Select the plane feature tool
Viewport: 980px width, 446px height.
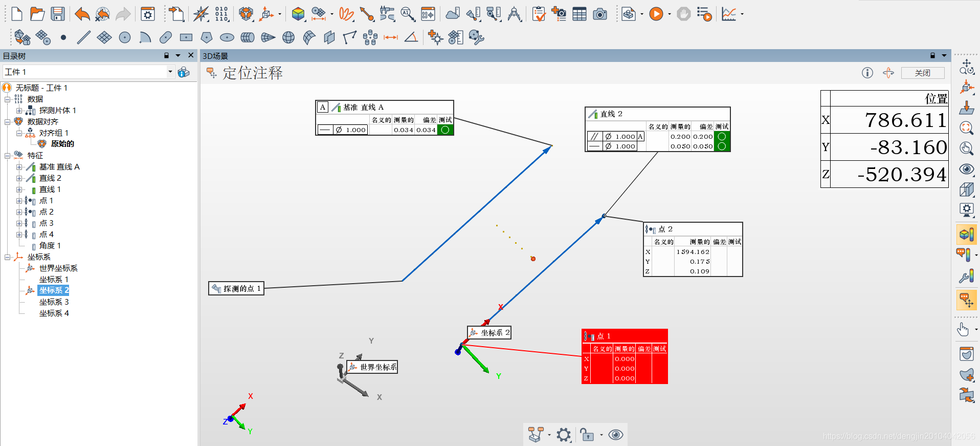(x=104, y=37)
